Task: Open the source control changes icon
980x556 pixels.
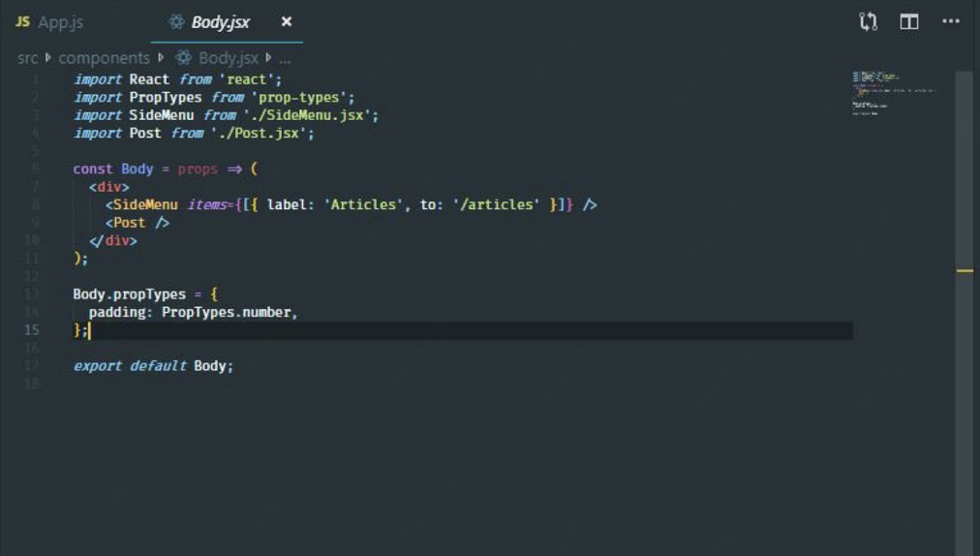Action: coord(868,22)
